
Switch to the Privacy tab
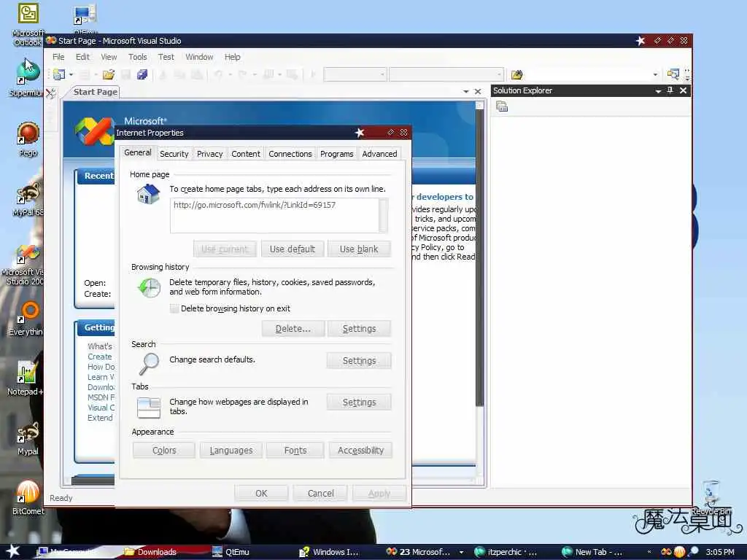pyautogui.click(x=209, y=154)
